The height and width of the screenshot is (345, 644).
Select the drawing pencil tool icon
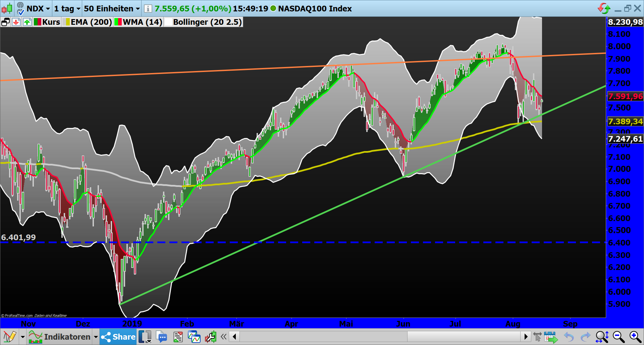(x=9, y=337)
